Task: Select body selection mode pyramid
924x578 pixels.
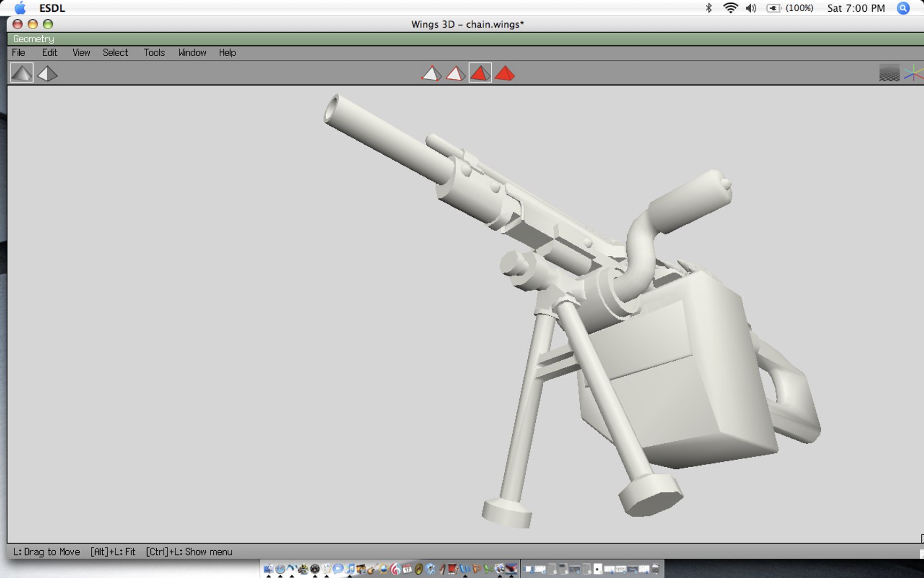Action: 505,73
